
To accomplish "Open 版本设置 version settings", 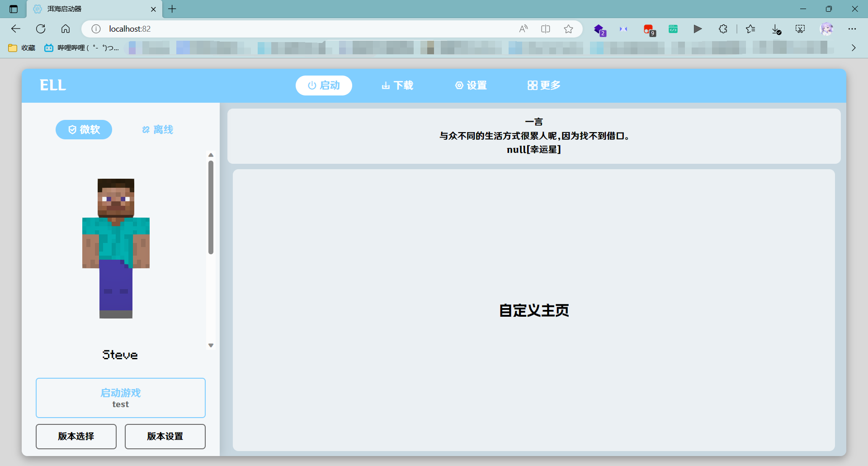I will click(165, 436).
